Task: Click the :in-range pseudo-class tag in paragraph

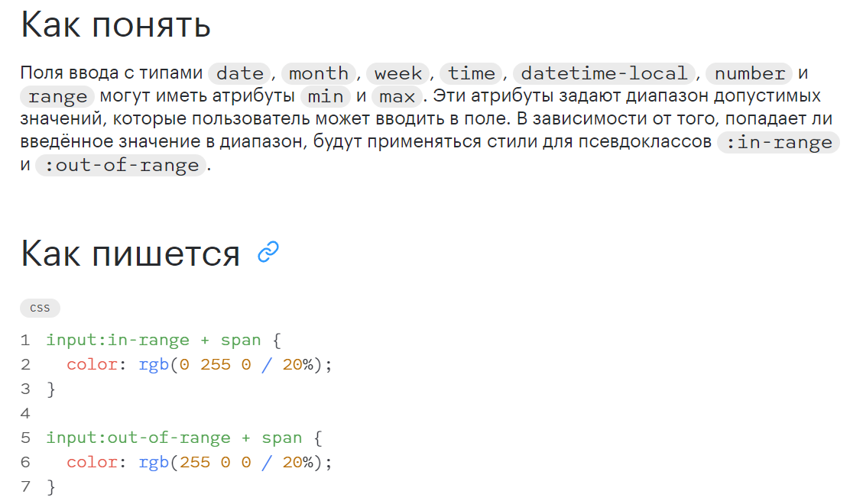Action: pyautogui.click(x=778, y=142)
